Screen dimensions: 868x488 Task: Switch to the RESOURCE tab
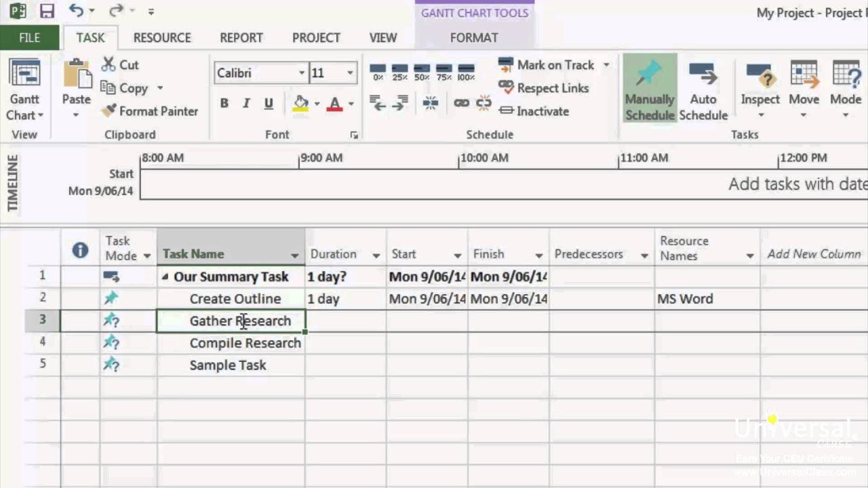pos(162,38)
